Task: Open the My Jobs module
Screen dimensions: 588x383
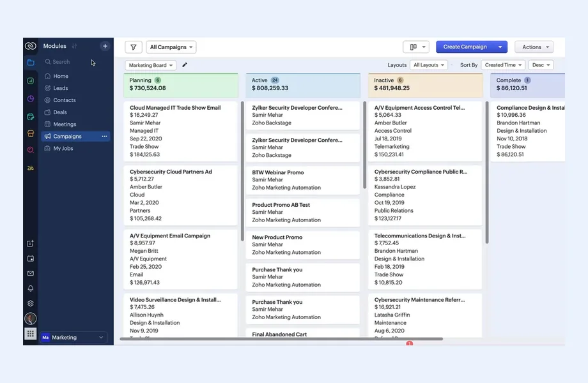Action: click(63, 148)
